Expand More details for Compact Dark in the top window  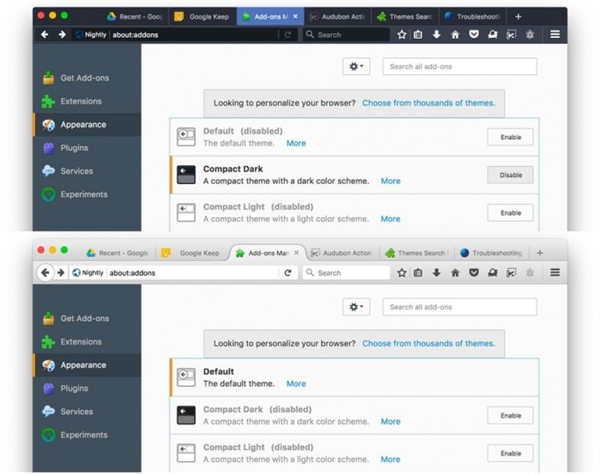tap(390, 181)
